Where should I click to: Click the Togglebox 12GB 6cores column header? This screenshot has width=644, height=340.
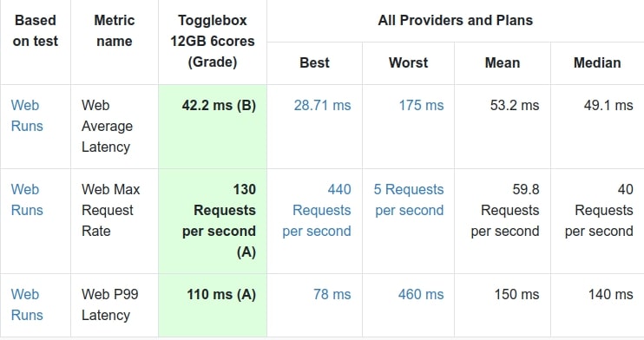213,41
